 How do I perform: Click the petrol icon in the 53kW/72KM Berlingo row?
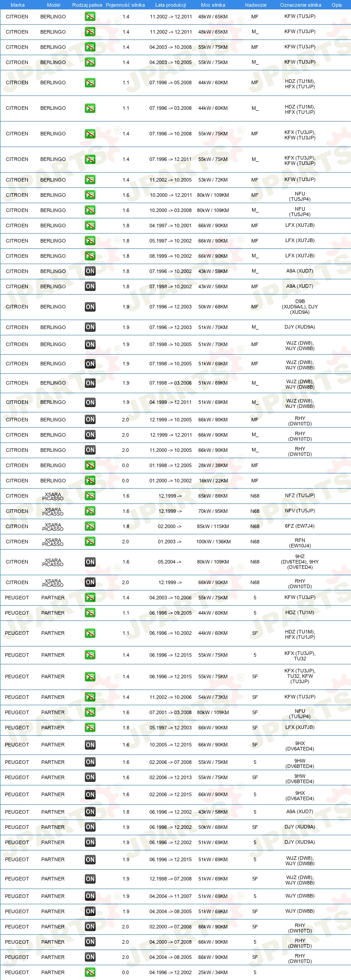click(x=90, y=180)
